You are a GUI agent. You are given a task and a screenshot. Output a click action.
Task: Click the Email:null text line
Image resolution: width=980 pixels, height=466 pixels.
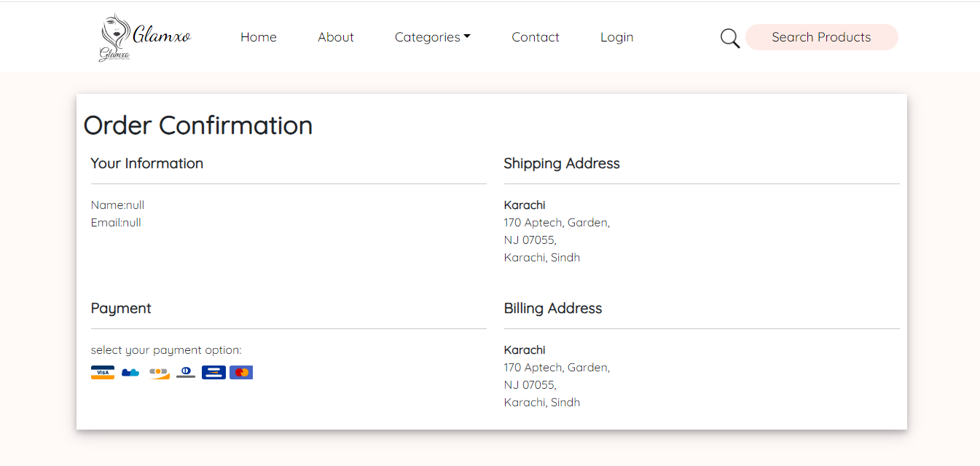coord(116,223)
